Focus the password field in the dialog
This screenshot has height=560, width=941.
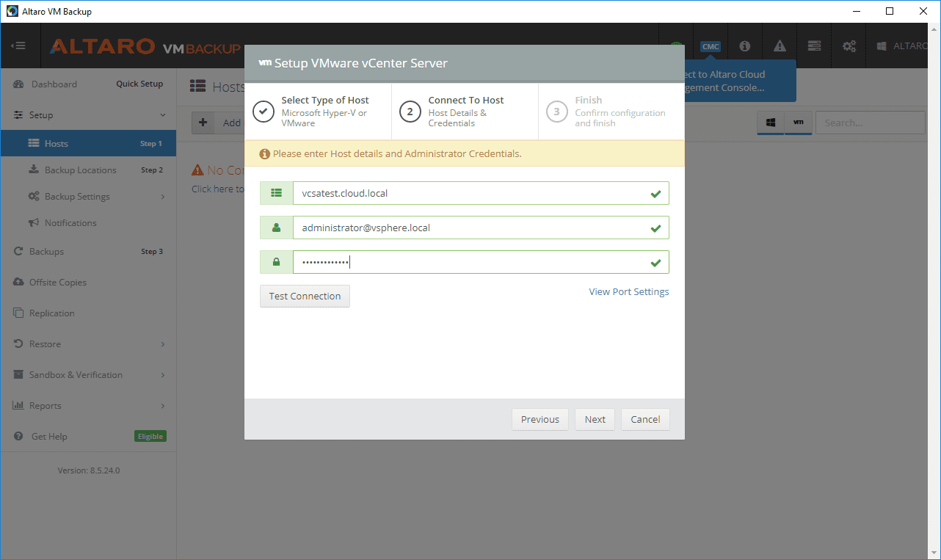481,262
